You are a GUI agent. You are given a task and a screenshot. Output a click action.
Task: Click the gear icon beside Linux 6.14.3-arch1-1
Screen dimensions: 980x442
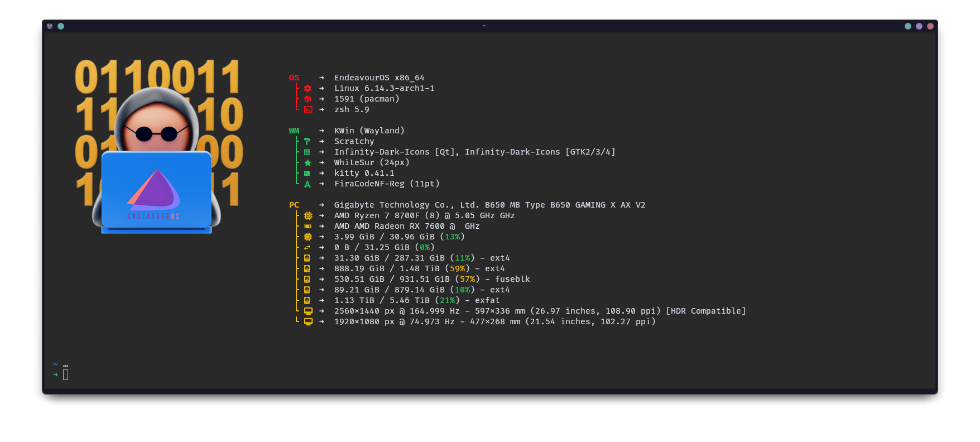click(308, 88)
